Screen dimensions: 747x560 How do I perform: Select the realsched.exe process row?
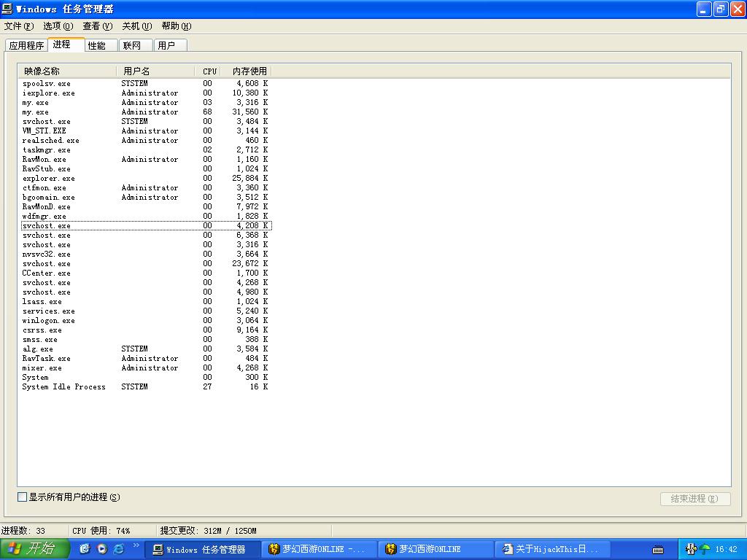coord(146,141)
